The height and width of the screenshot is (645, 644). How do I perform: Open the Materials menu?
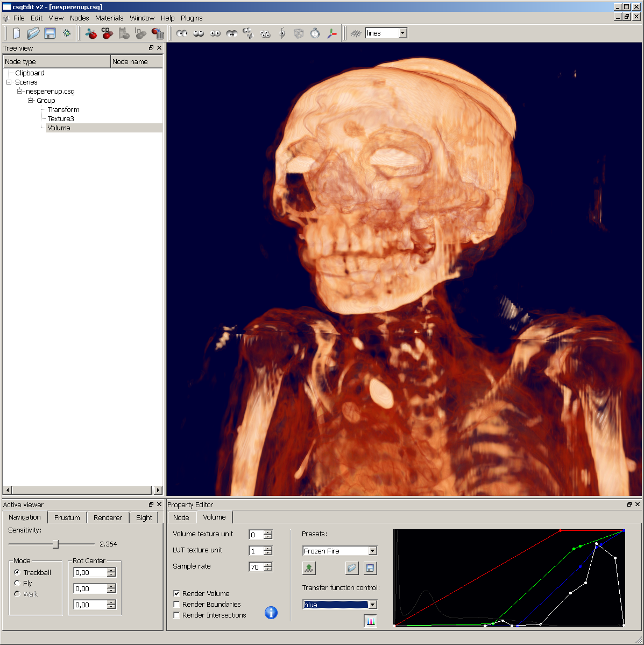[109, 18]
